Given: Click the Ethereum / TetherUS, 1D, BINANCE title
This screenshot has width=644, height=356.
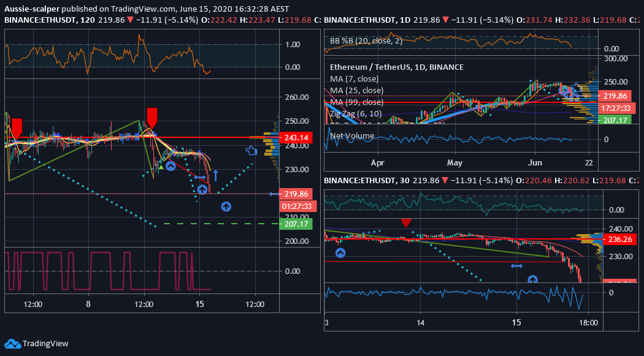Looking at the screenshot, I should 397,67.
